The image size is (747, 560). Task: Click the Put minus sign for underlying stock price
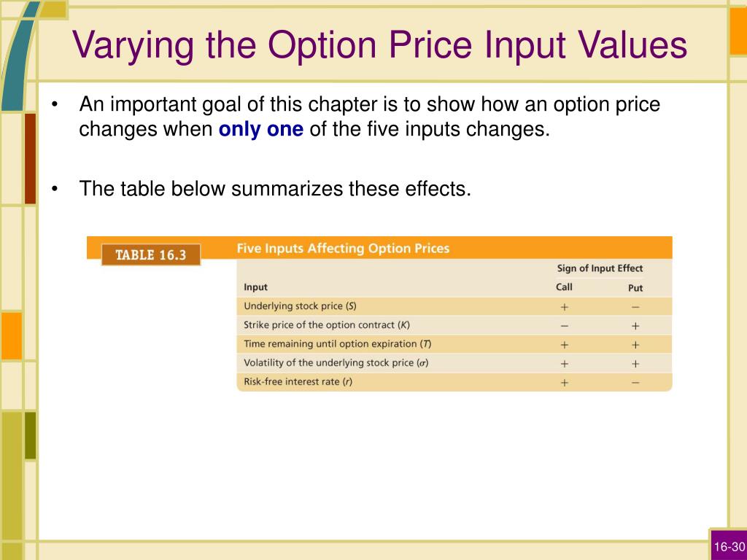[x=635, y=307]
